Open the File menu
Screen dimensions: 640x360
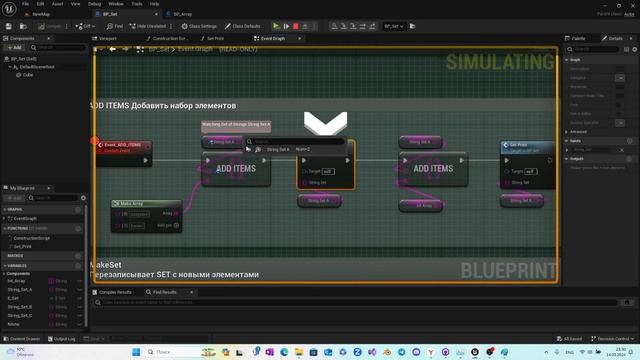coord(25,4)
